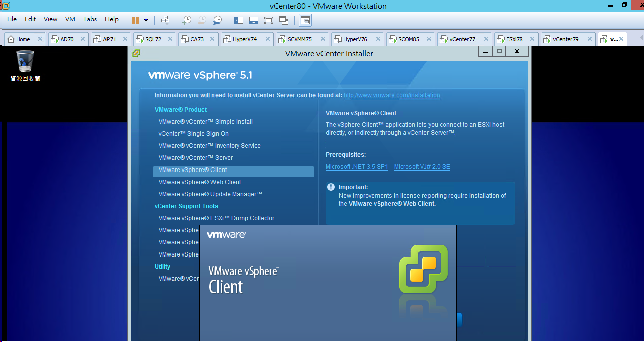The height and width of the screenshot is (342, 644).
Task: Click the VMware Product section heading
Action: coord(181,110)
